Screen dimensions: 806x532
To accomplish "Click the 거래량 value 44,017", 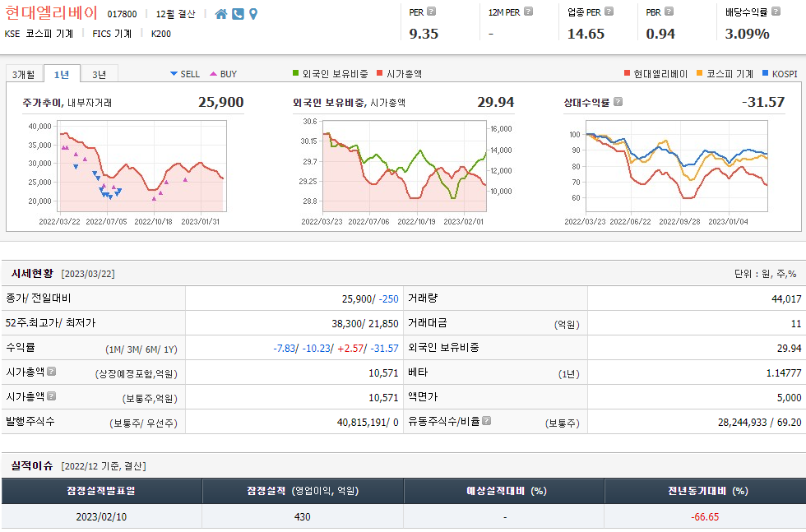I will coord(786,298).
